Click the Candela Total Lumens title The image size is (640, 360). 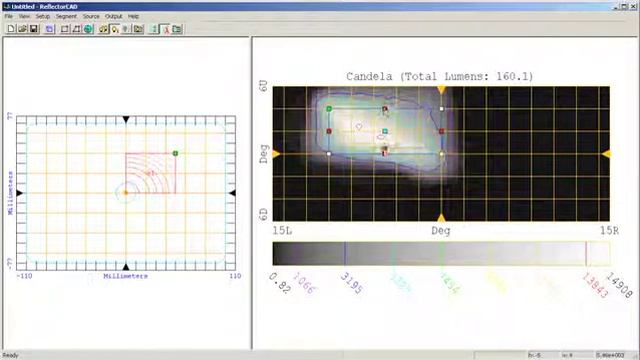coord(440,76)
